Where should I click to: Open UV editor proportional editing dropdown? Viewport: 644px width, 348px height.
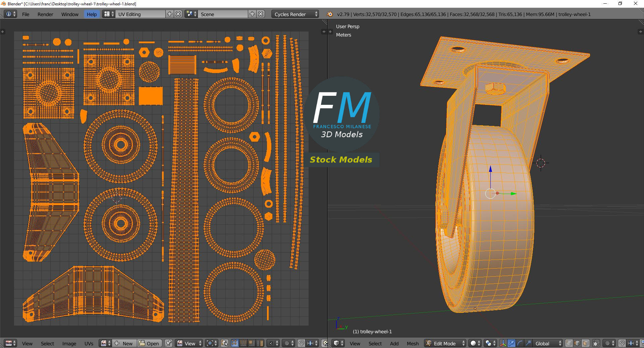point(288,343)
